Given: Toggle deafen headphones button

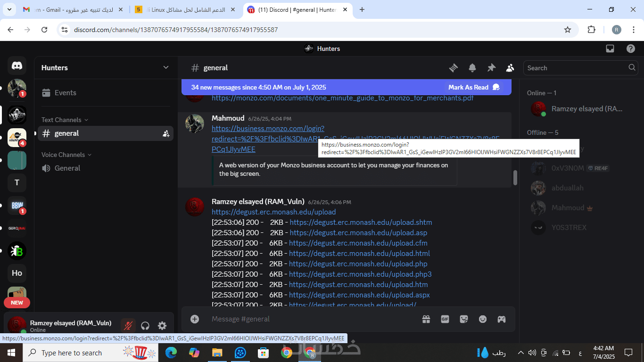Looking at the screenshot, I should coord(145,325).
